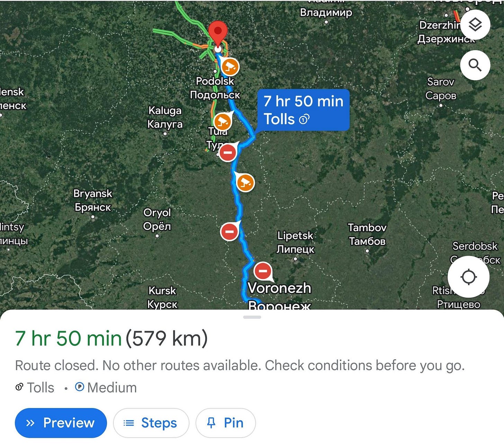Open the map layers button
The width and height of the screenshot is (504, 444).
[475, 25]
